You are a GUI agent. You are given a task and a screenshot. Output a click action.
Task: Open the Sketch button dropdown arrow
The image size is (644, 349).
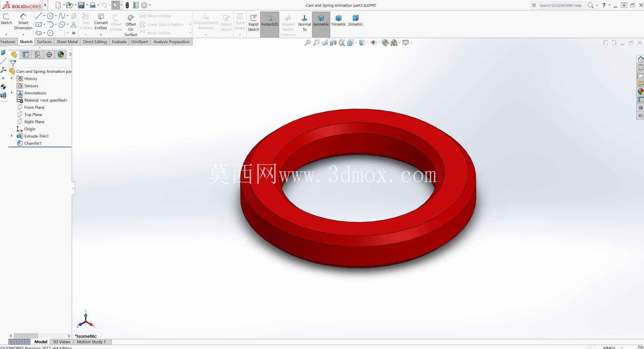(6, 35)
